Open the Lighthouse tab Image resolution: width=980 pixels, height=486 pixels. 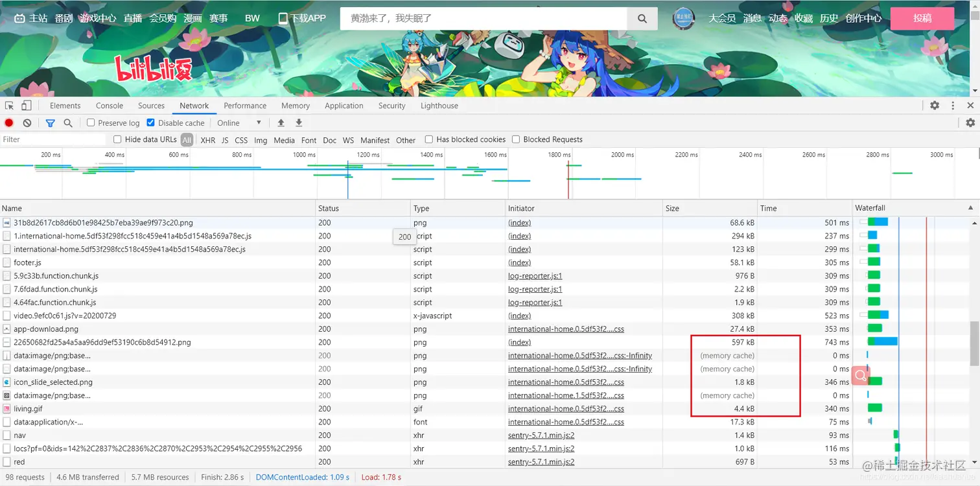(439, 106)
